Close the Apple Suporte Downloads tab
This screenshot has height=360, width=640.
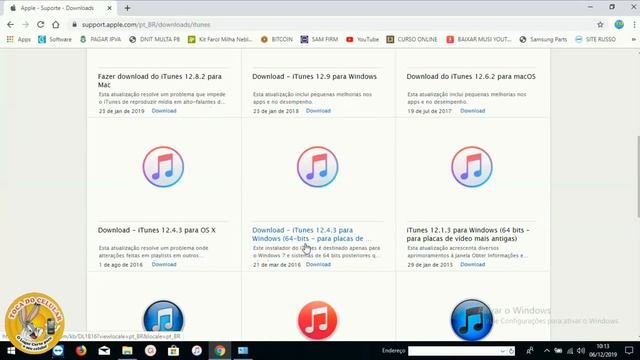[x=109, y=8]
